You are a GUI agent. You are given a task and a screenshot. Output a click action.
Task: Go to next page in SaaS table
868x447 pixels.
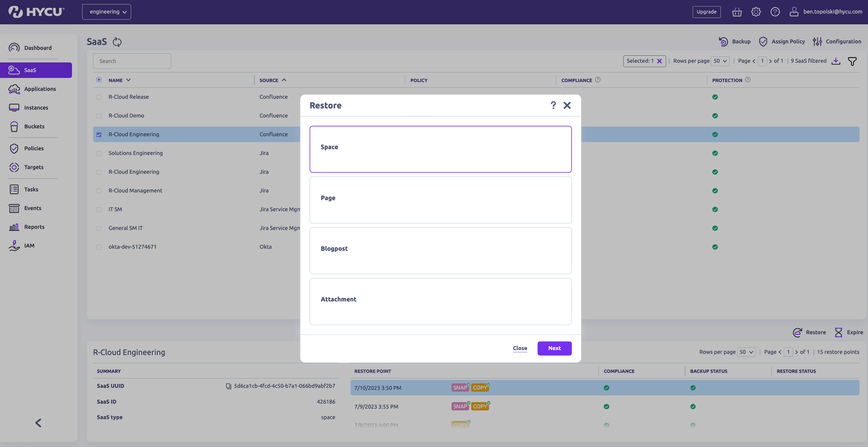[770, 61]
